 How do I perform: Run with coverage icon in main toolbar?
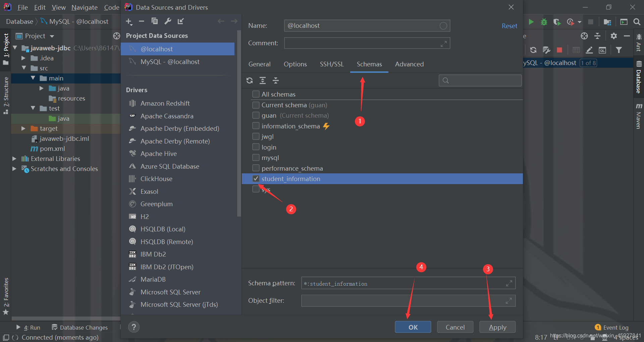tap(557, 22)
